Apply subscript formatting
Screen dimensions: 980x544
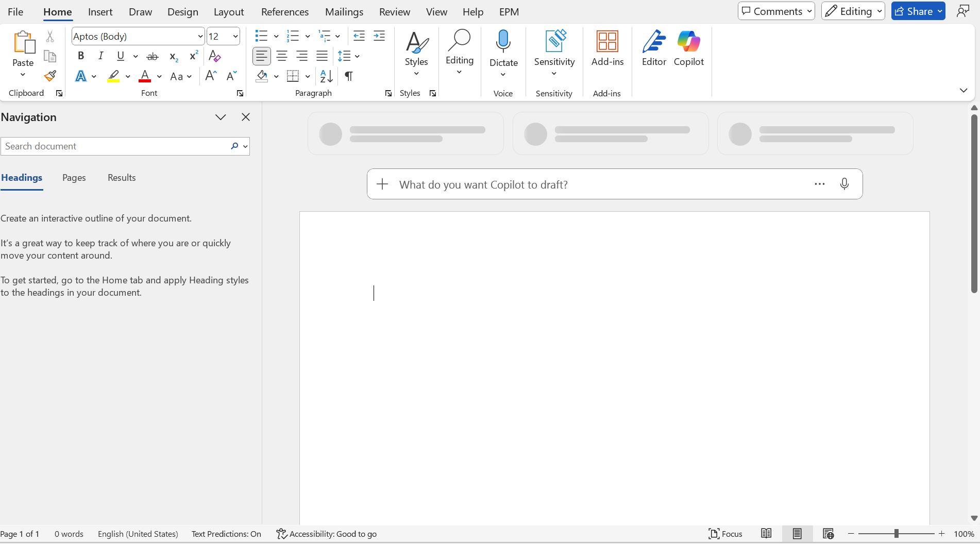tap(174, 56)
